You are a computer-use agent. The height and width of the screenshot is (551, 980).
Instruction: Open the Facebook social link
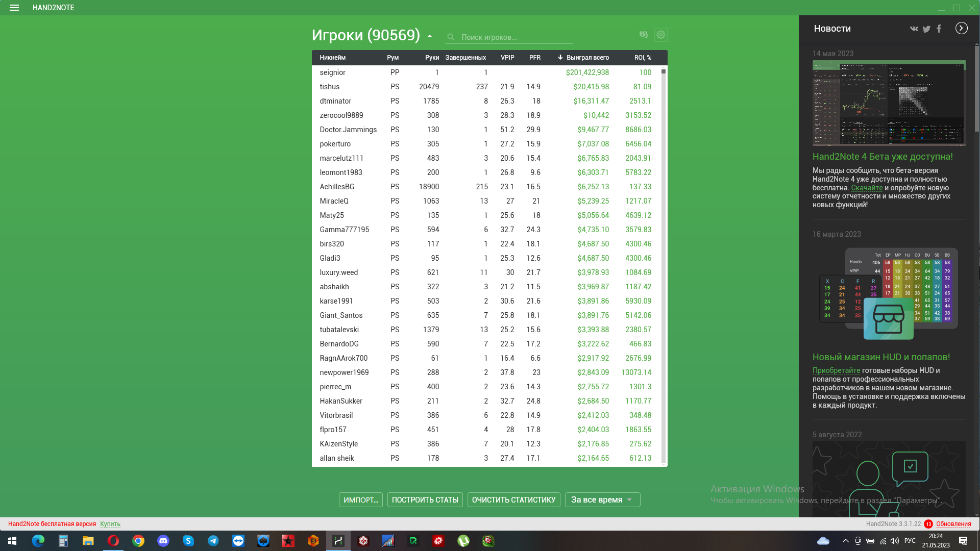tap(939, 29)
